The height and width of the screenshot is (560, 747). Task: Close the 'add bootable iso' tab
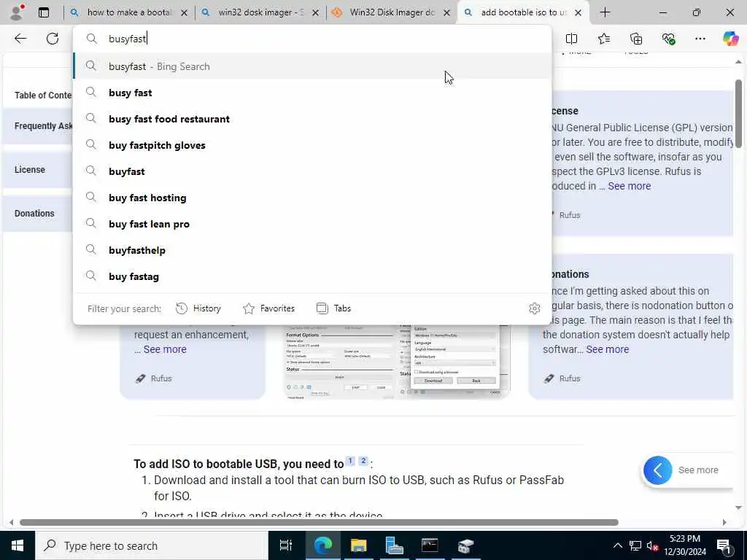(x=578, y=13)
